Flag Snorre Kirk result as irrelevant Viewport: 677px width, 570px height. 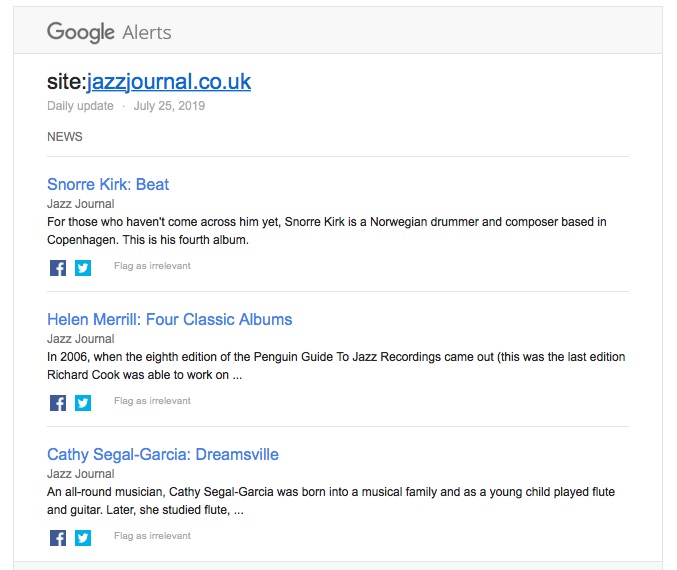152,266
